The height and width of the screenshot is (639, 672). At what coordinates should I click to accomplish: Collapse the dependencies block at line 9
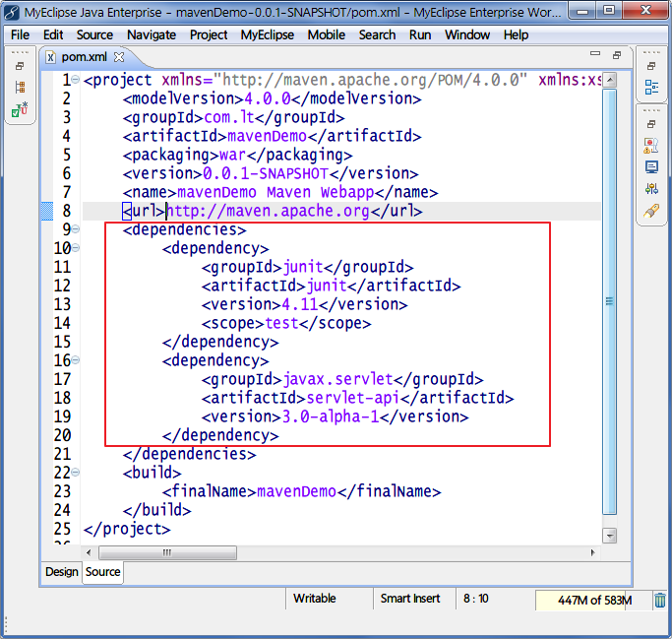[x=77, y=230]
